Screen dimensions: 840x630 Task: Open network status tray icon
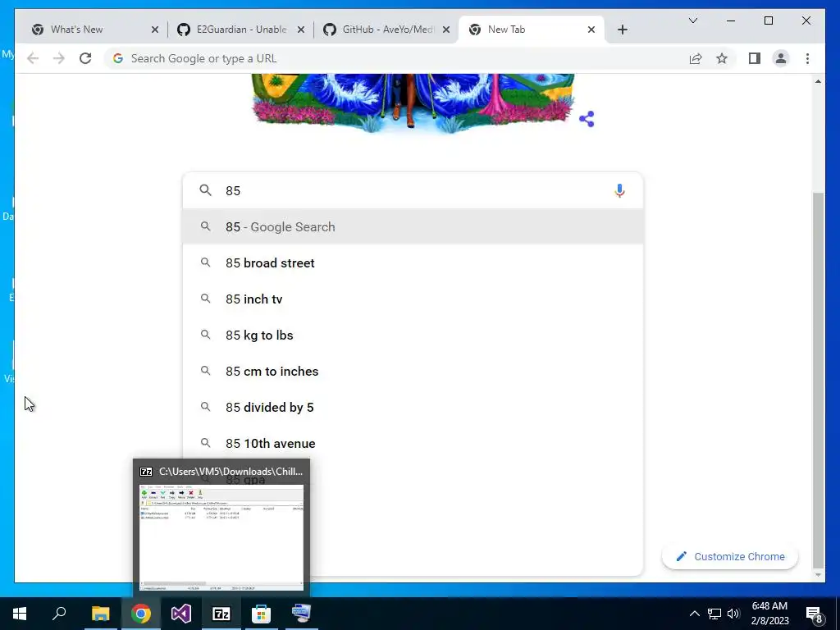[714, 614]
